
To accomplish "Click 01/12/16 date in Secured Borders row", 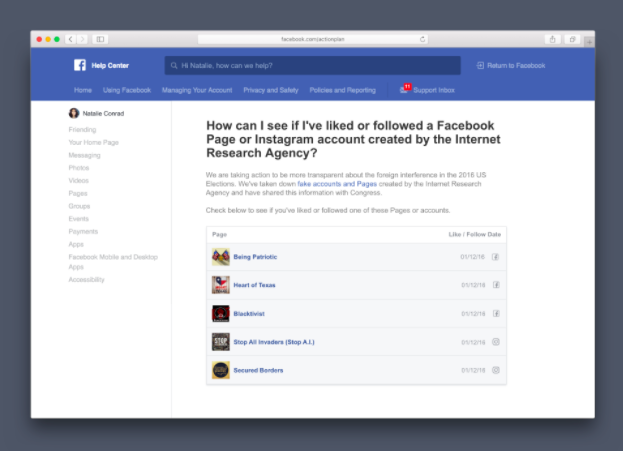I will click(x=473, y=370).
